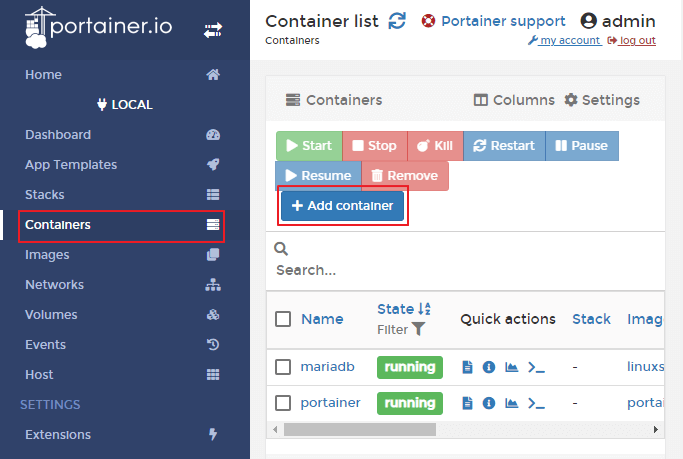Viewport: 683px width, 459px height.
Task: Open the mariadb container link
Action: [328, 367]
